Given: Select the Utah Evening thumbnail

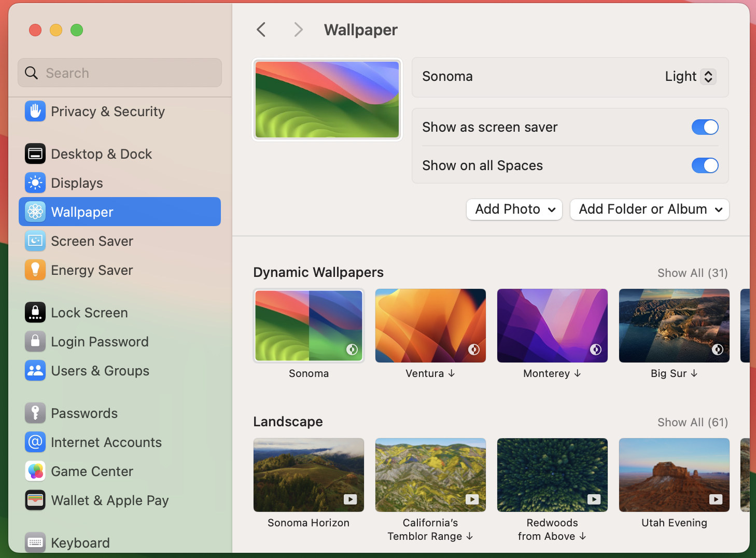Looking at the screenshot, I should coord(674,475).
